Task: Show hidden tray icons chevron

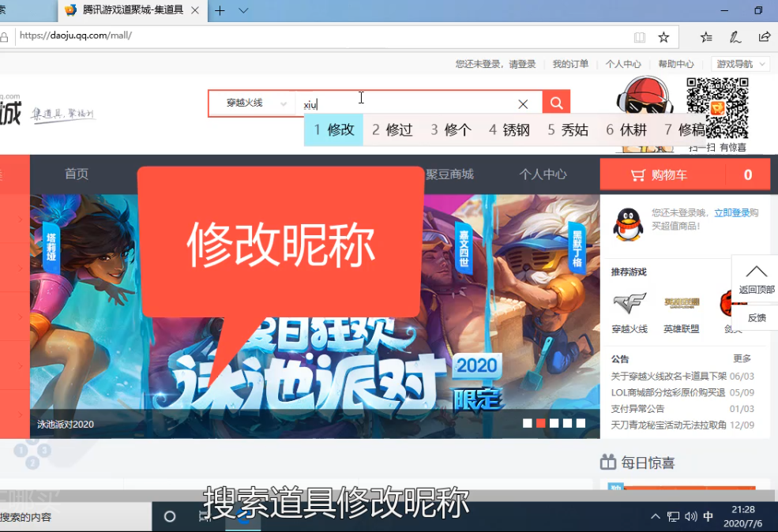Action: click(656, 517)
